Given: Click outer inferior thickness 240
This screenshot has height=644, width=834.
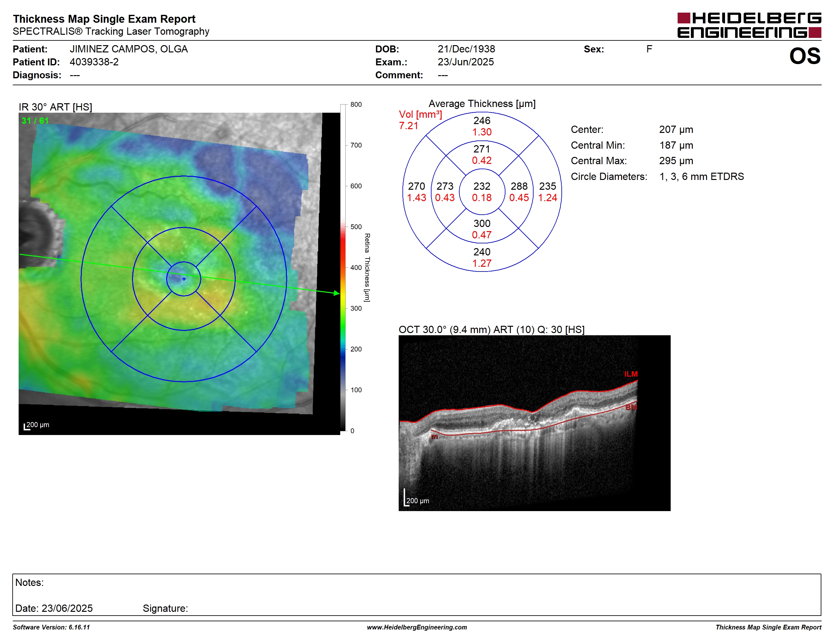Looking at the screenshot, I should 482,252.
